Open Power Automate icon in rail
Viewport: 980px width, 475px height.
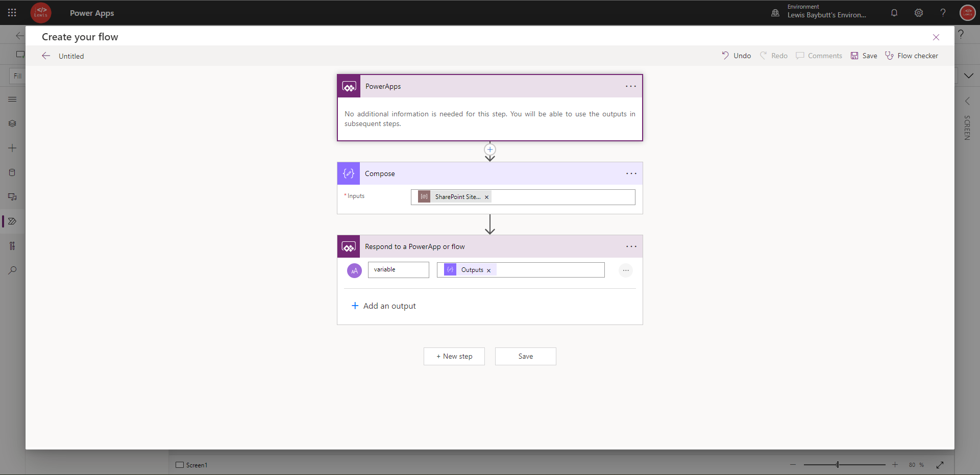coord(12,221)
